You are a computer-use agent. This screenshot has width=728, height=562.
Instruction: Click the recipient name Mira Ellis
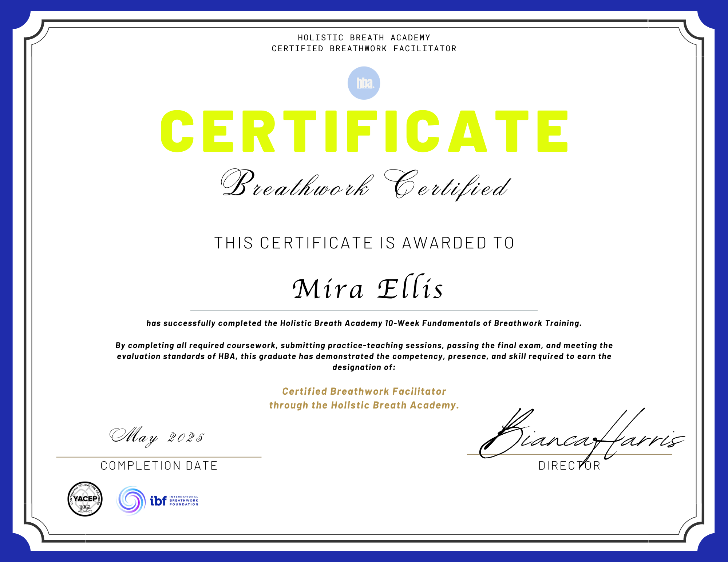(368, 289)
